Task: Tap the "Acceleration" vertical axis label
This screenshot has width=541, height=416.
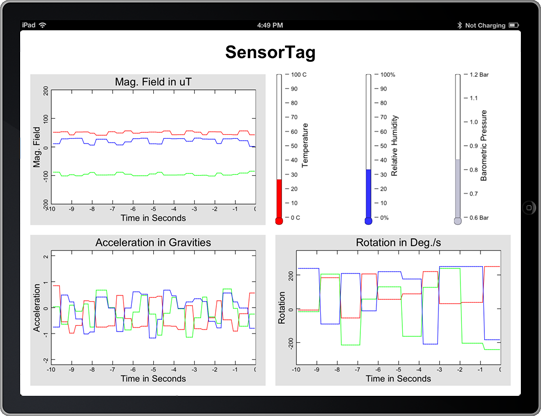Action: tap(37, 308)
